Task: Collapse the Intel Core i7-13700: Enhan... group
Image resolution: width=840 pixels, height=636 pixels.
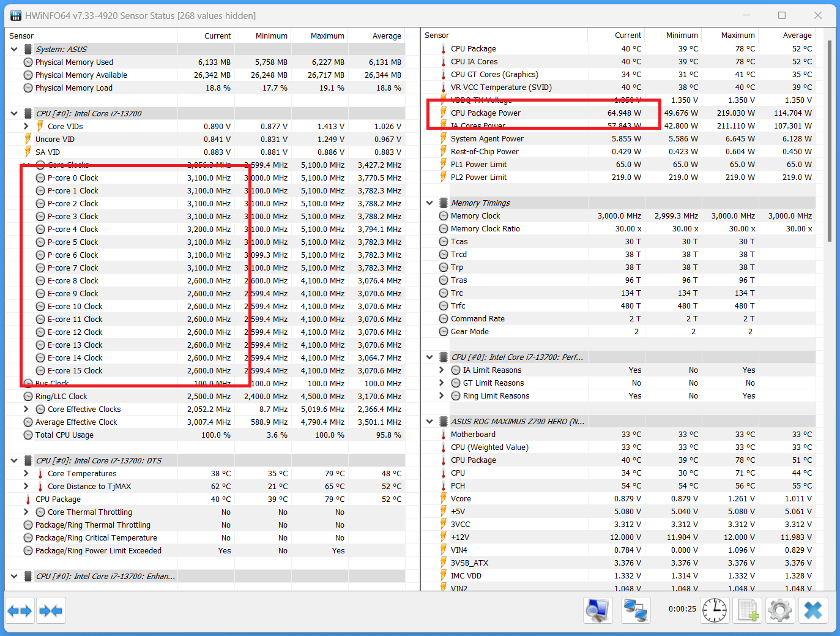Action: pos(14,576)
